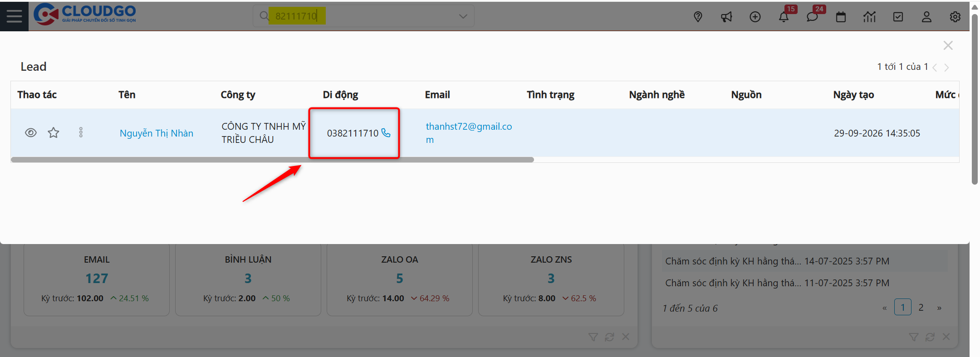The height and width of the screenshot is (357, 980).
Task: Call 0382111710 using phone icon
Action: 386,133
